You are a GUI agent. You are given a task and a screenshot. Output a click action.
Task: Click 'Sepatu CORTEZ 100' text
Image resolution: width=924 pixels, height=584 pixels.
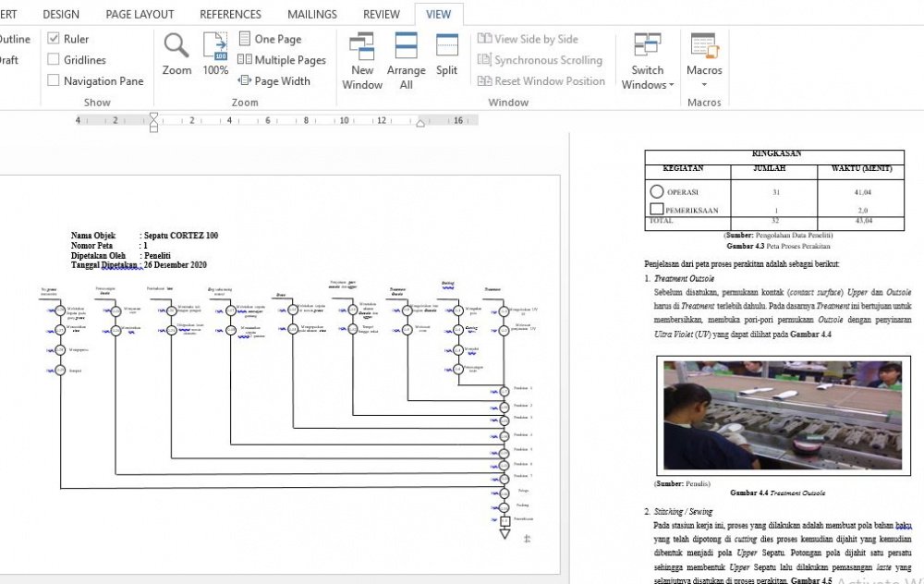[181, 235]
